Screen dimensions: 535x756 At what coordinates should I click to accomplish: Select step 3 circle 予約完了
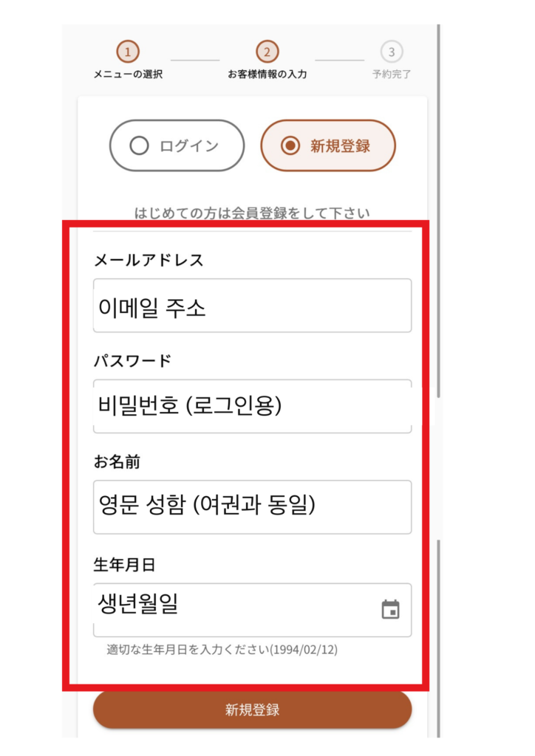(x=392, y=52)
